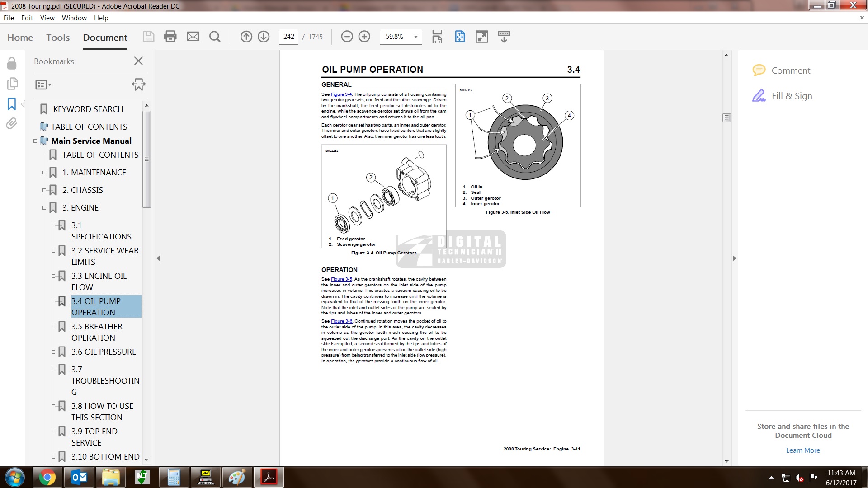Image resolution: width=868 pixels, height=488 pixels.
Task: Open the zoom level 59.8% dropdown
Action: (x=415, y=37)
